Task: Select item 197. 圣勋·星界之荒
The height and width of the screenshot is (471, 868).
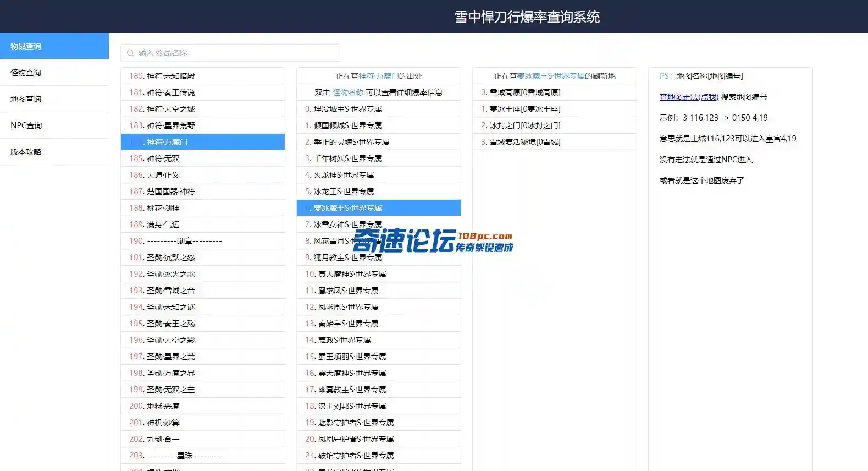Action: (x=203, y=357)
